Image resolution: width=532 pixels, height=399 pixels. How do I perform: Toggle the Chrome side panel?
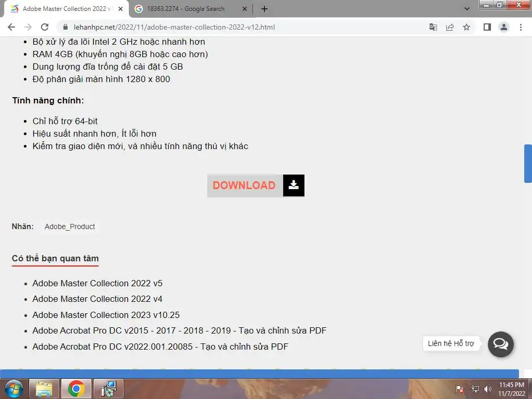(487, 27)
